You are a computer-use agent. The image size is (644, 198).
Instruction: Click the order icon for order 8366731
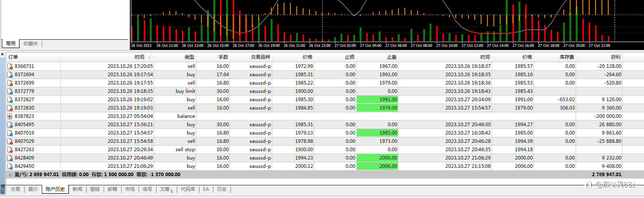click(x=10, y=66)
